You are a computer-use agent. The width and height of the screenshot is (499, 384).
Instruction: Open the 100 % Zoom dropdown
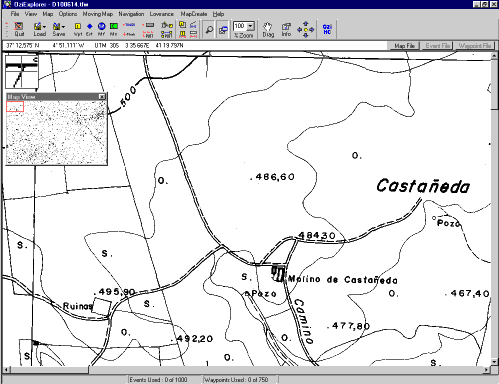point(250,26)
